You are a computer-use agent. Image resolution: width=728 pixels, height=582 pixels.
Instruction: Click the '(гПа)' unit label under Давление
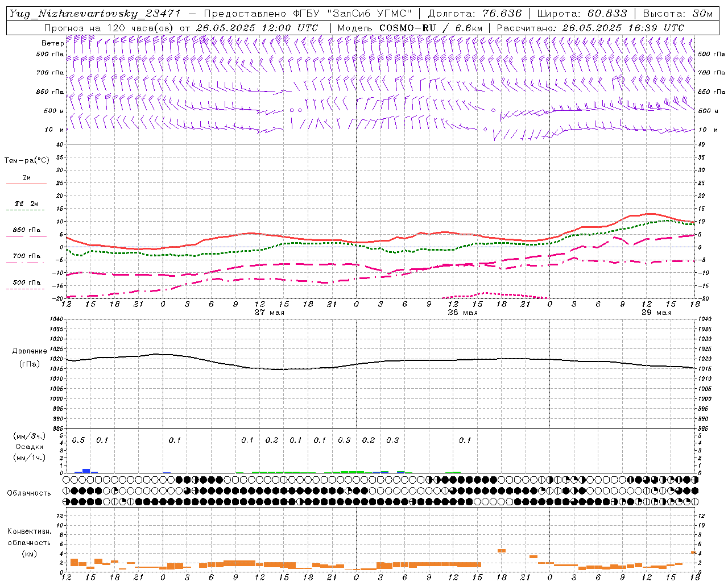(29, 364)
